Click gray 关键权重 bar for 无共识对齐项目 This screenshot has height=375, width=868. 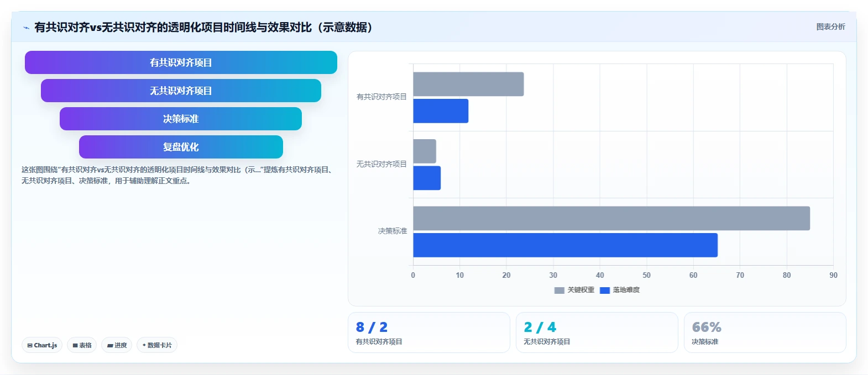[425, 151]
